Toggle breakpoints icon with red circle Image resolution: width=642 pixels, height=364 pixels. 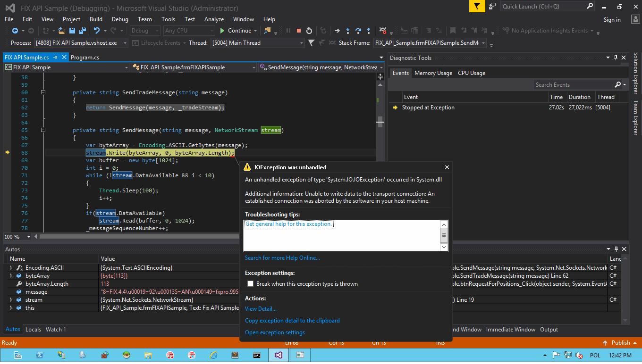click(383, 31)
